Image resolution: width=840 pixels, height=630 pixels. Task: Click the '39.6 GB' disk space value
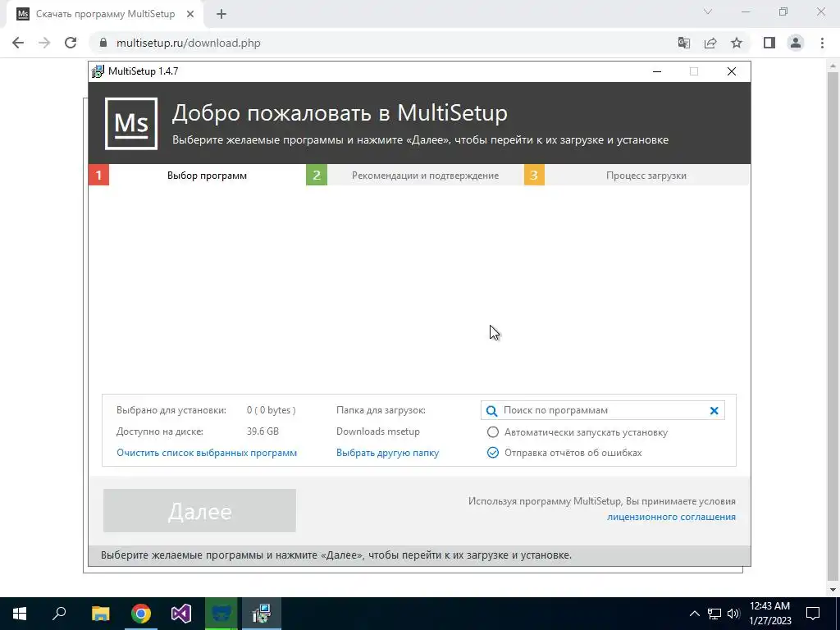click(x=263, y=431)
